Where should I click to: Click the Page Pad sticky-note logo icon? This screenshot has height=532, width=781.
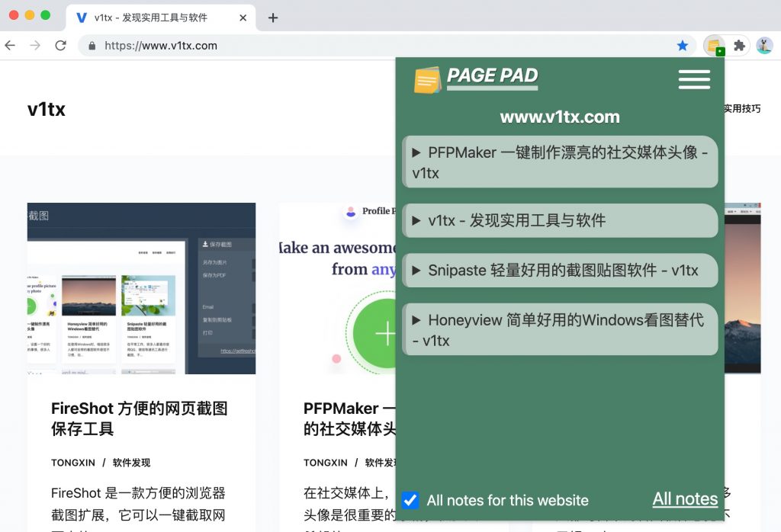point(427,79)
